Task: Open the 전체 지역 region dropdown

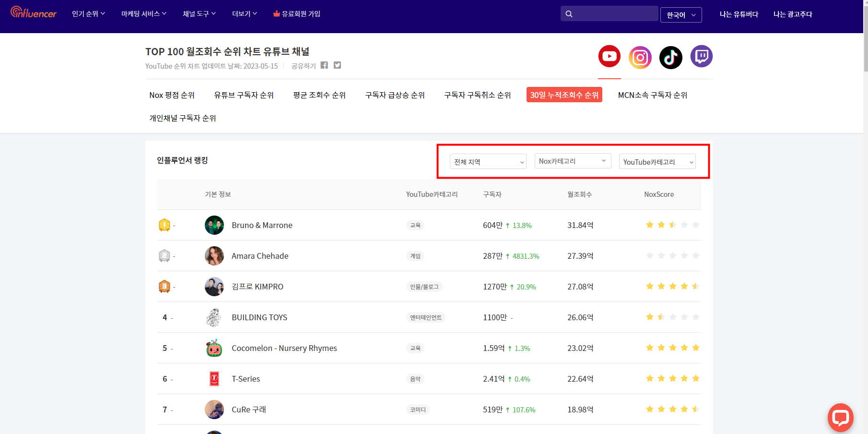Action: click(488, 161)
